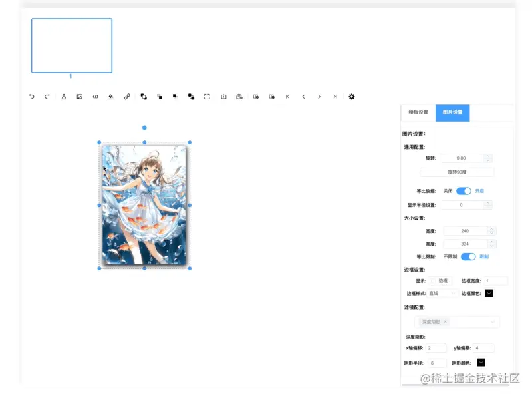Select the 图片设置 tab
The width and height of the screenshot is (532, 396).
pos(453,112)
